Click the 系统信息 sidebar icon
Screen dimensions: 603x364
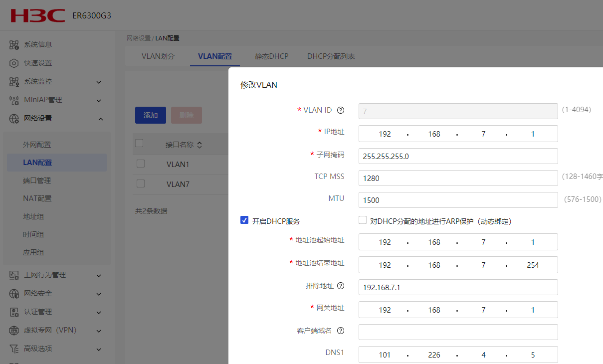coord(14,45)
